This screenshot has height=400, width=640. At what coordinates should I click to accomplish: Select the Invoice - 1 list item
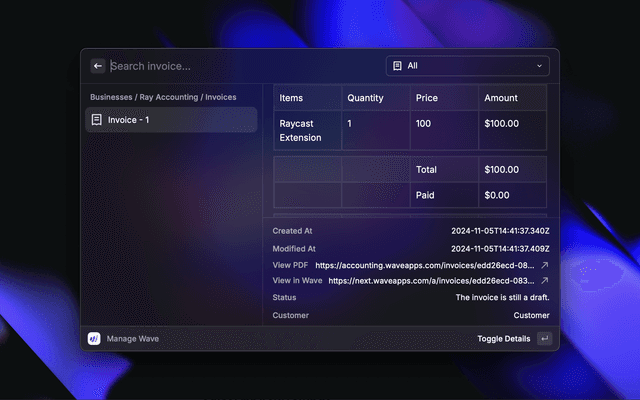pyautogui.click(x=170, y=120)
